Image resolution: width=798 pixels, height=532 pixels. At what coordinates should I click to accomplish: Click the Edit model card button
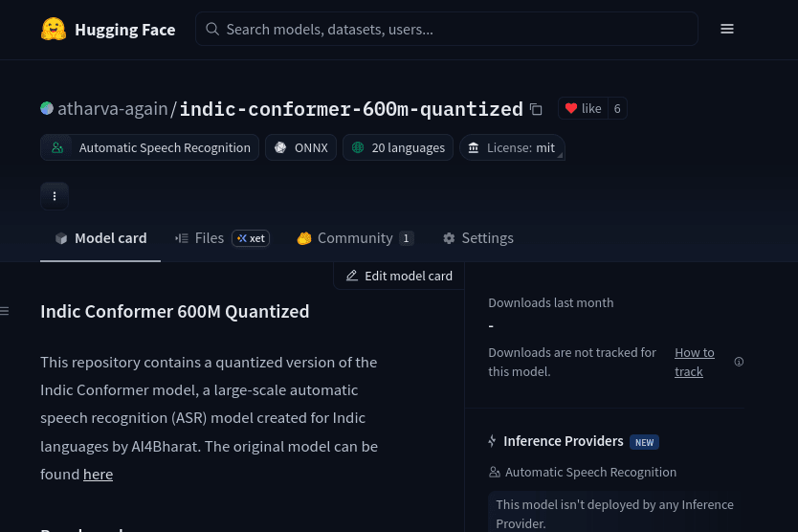399,276
